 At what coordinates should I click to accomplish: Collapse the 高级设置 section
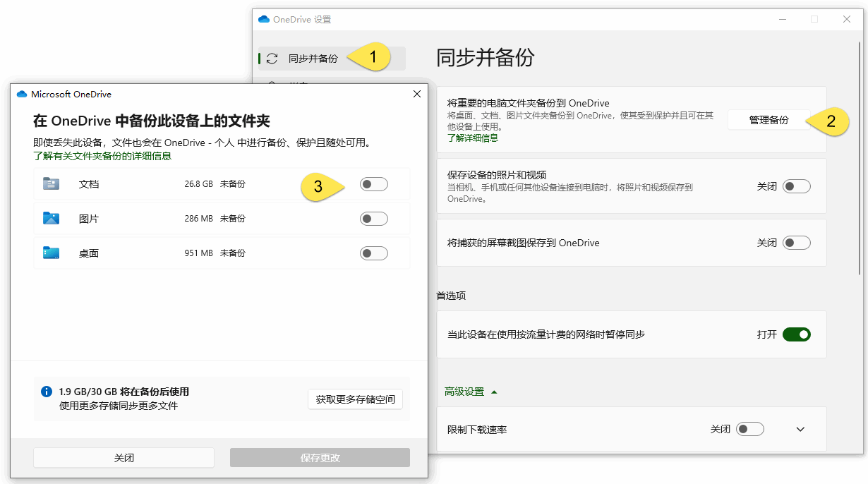(x=471, y=392)
